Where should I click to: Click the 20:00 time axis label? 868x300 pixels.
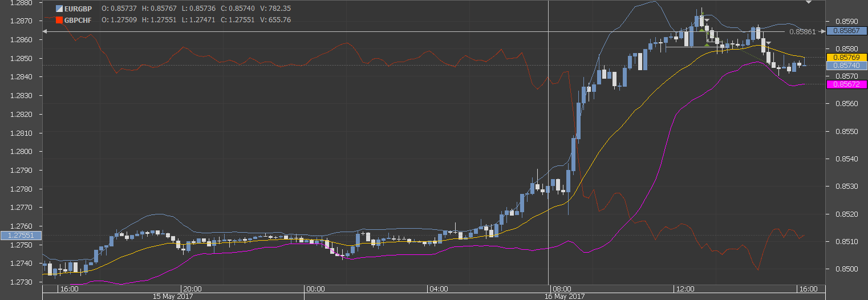[x=191, y=289]
